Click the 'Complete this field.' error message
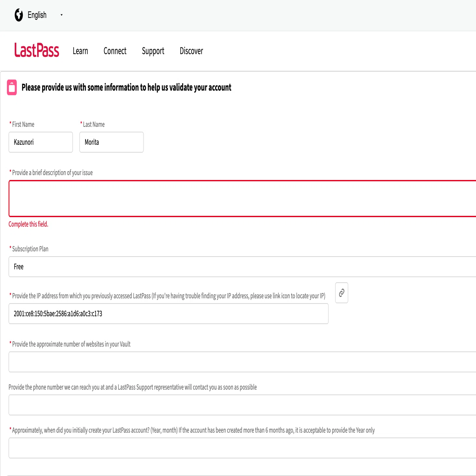The image size is (476, 476). pyautogui.click(x=28, y=224)
